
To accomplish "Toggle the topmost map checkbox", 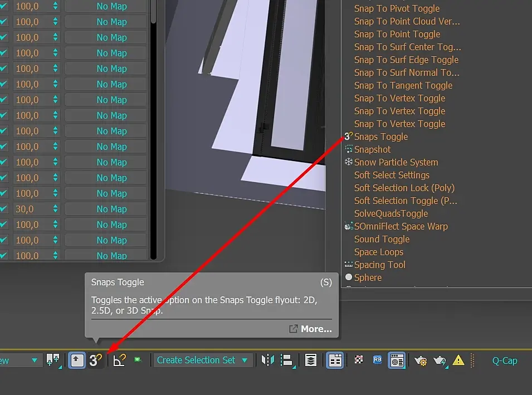I will point(4,6).
